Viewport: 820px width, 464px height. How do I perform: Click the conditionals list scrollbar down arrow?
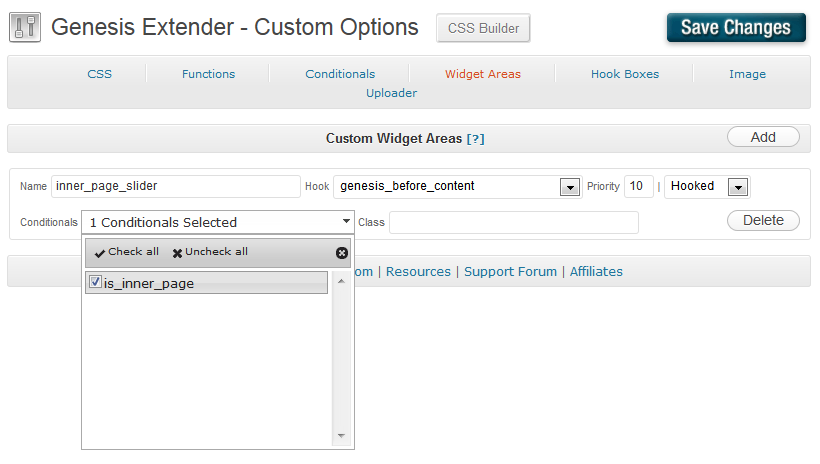click(x=341, y=436)
